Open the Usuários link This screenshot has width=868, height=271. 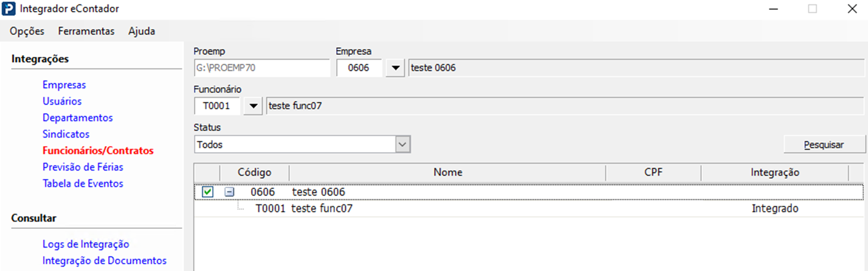point(62,102)
